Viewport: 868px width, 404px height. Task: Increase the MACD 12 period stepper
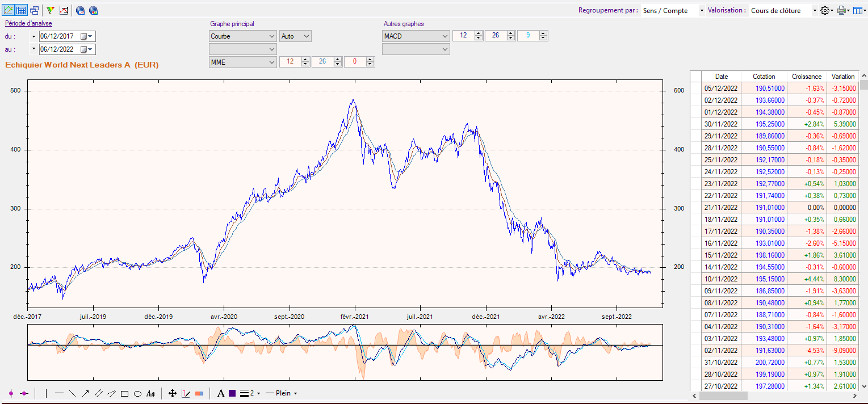[x=479, y=33]
